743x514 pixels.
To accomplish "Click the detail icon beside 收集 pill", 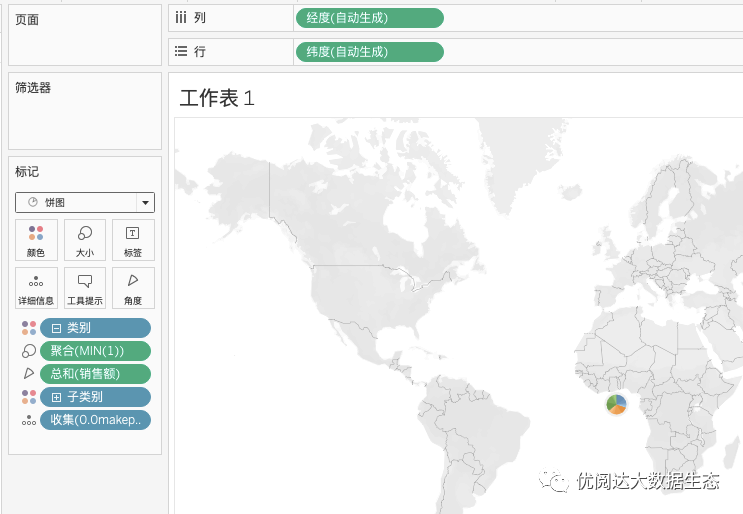I will click(x=29, y=420).
